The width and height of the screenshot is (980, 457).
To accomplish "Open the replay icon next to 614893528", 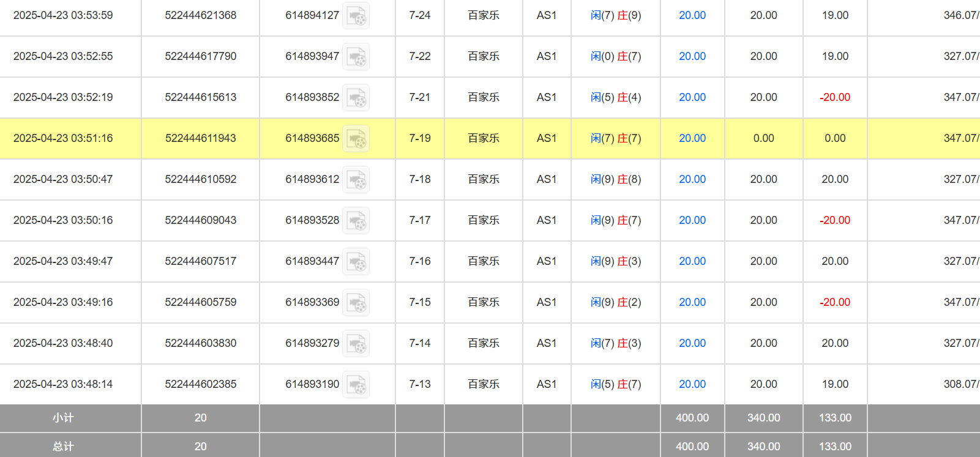I will click(x=356, y=221).
